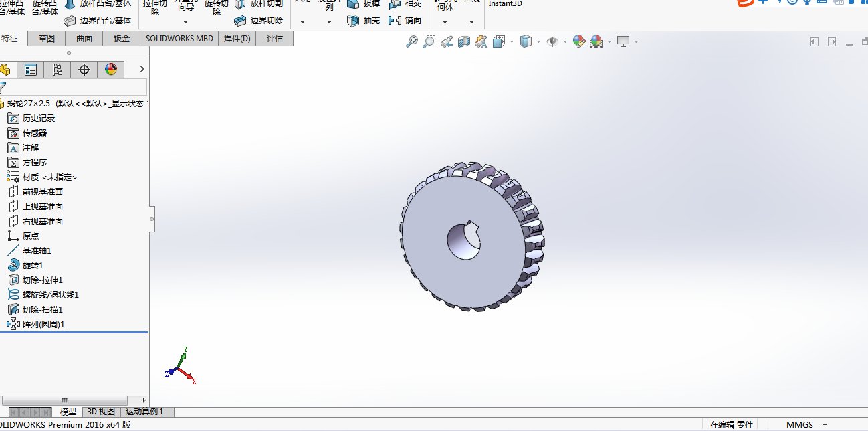Select 基准轴1 in the feature tree

tap(29, 250)
